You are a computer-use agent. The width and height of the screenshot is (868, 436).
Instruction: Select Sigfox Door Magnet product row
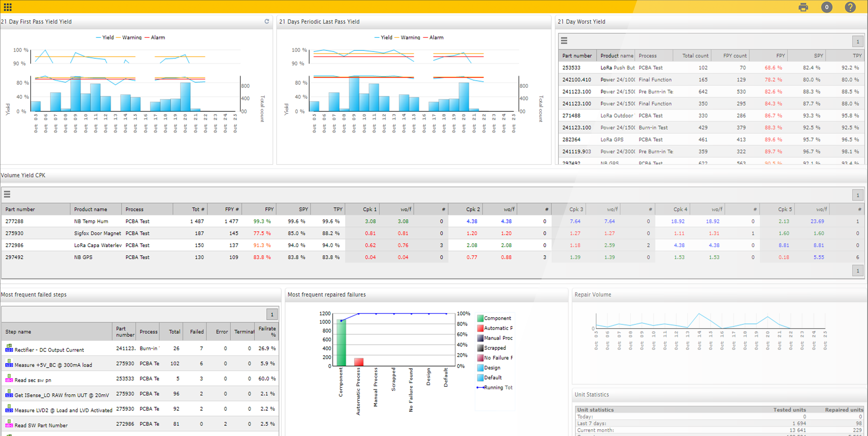point(433,233)
